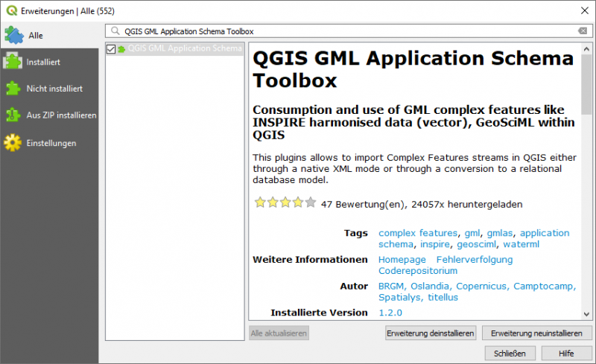The image size is (596, 364).
Task: Clear the search text with the X icon
Action: coord(583,31)
